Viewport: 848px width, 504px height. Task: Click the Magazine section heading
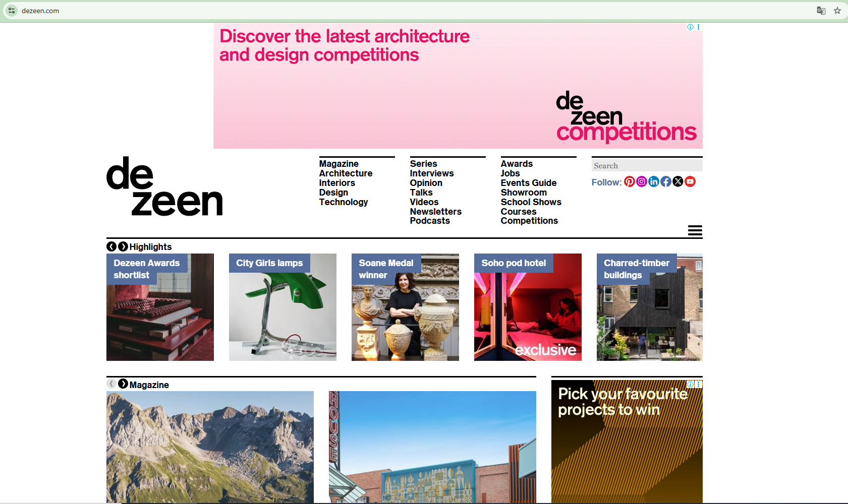tap(149, 385)
